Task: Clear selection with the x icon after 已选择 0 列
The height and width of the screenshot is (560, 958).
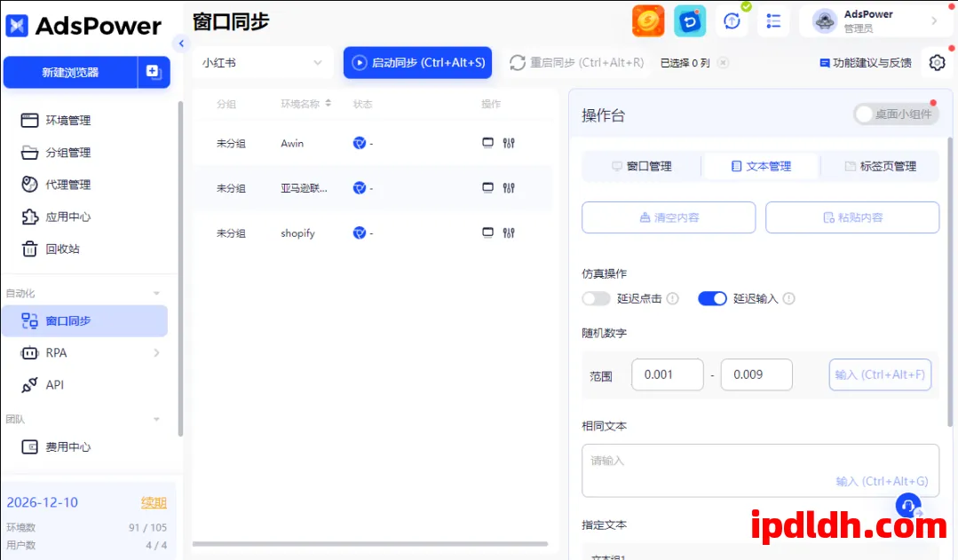Action: pyautogui.click(x=723, y=62)
